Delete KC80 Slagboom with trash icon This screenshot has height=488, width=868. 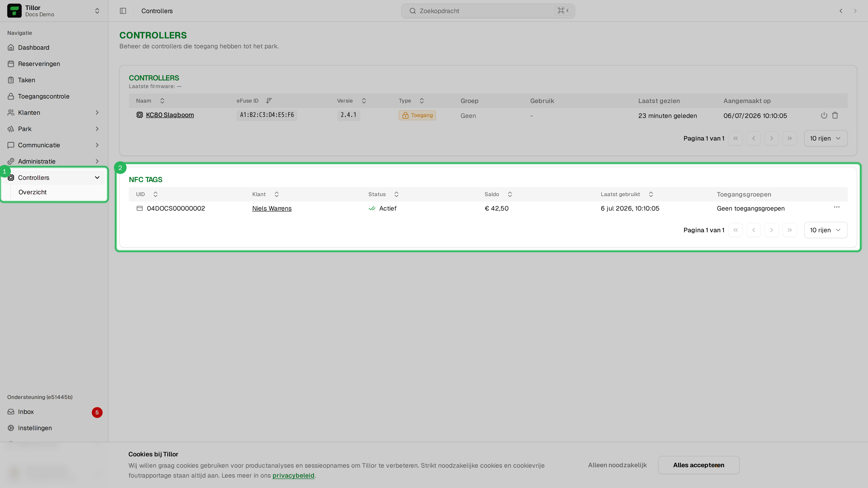[835, 115]
